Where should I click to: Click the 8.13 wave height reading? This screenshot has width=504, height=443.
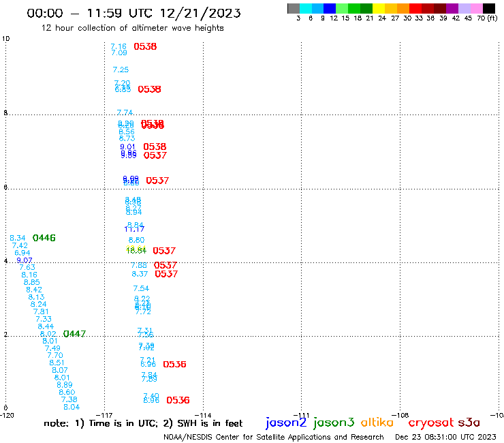tap(36, 297)
